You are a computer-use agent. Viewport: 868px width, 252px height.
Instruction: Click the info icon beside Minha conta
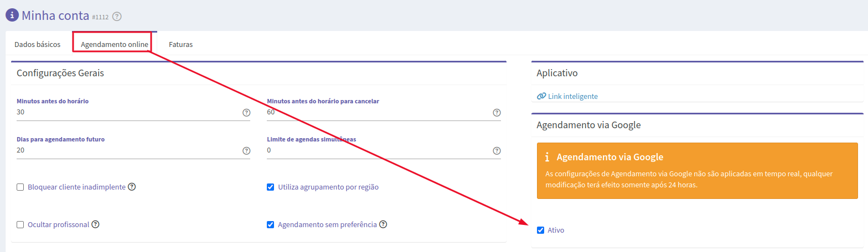[x=12, y=14]
